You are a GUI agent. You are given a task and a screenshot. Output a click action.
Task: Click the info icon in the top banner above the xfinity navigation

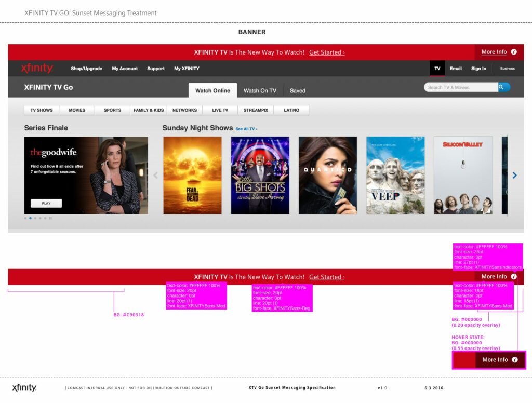tap(514, 52)
